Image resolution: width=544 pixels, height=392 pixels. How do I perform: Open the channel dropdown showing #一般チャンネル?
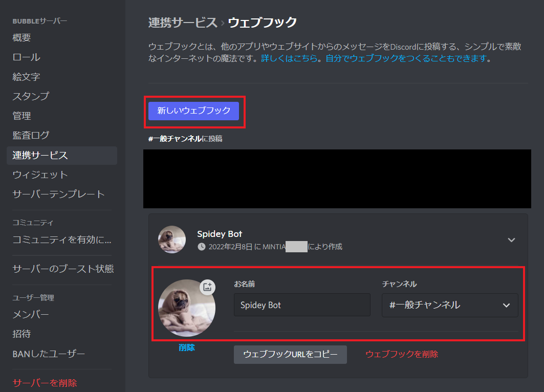point(449,305)
